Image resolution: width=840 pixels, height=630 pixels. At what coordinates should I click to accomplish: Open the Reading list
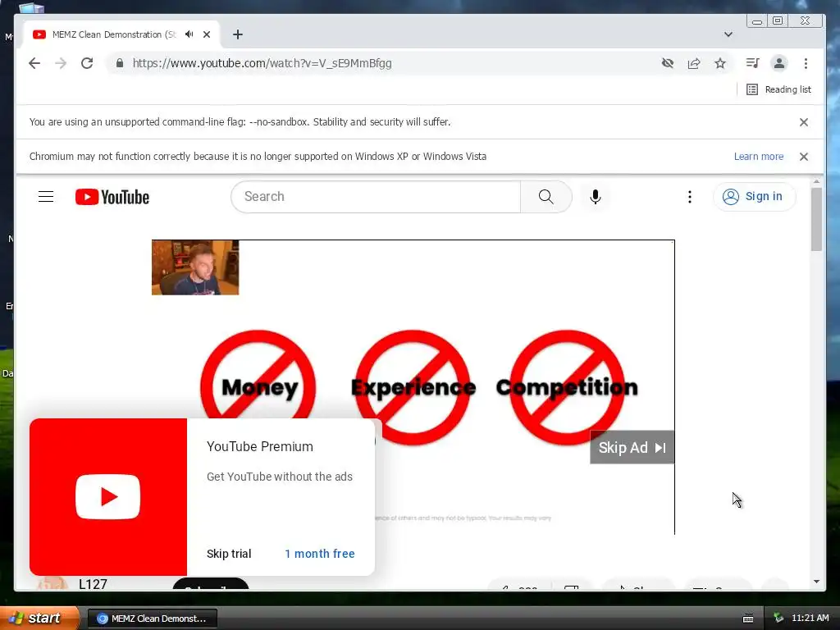[x=779, y=89]
